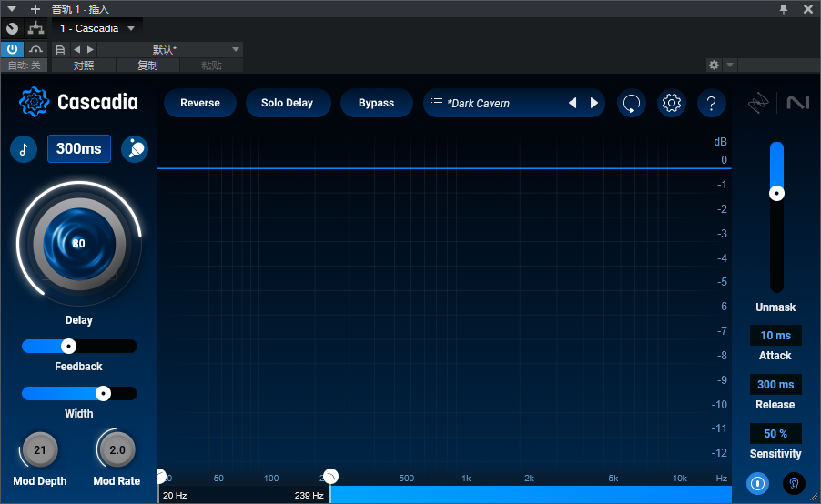Click the Mod Depth knob
This screenshot has height=504, width=821.
(x=40, y=449)
